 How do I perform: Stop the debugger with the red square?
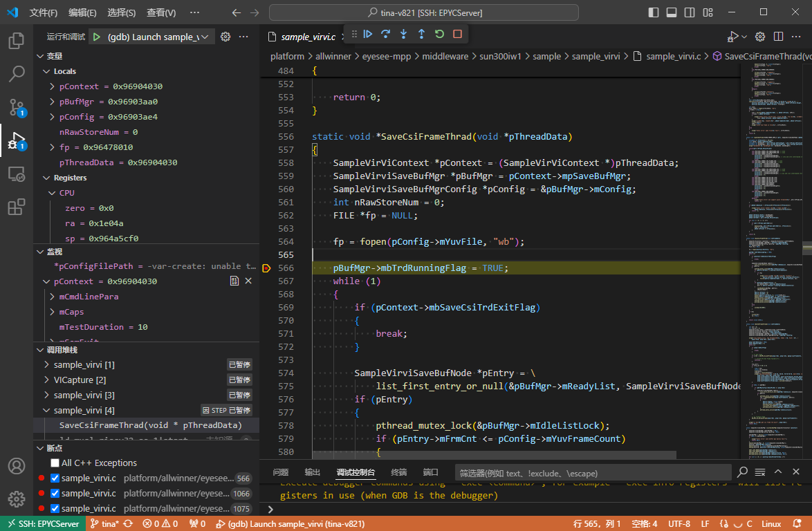point(457,34)
